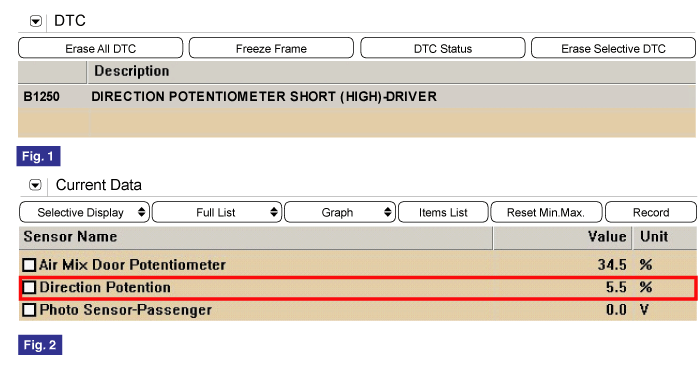The height and width of the screenshot is (369, 700).
Task: Click the Selective Display up-down arrows
Action: pyautogui.click(x=142, y=212)
